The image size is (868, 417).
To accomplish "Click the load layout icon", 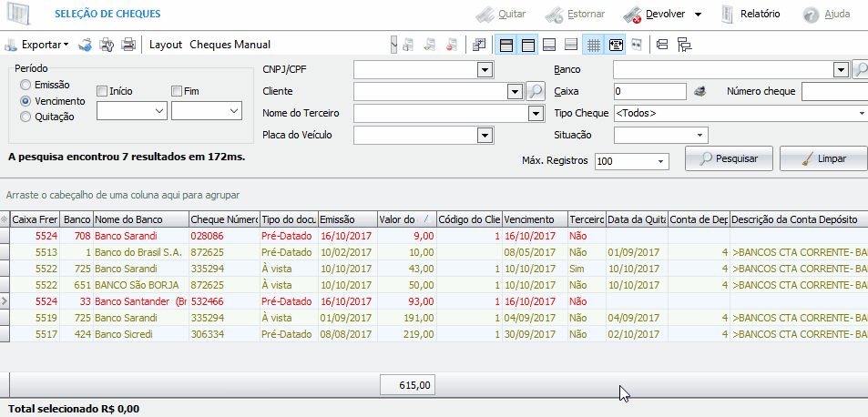I will pos(408,45).
